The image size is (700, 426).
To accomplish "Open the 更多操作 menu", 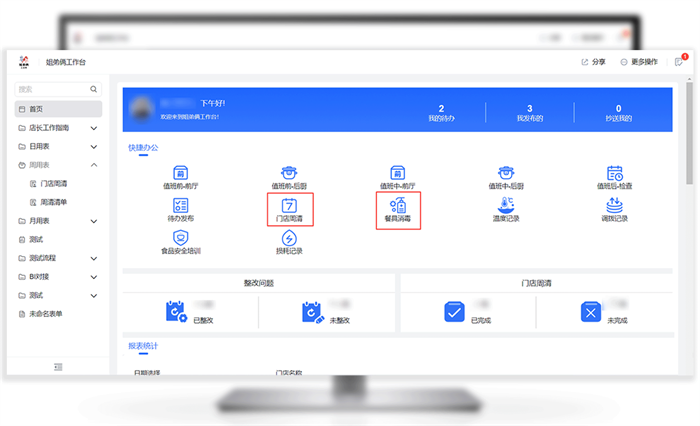I will point(639,62).
